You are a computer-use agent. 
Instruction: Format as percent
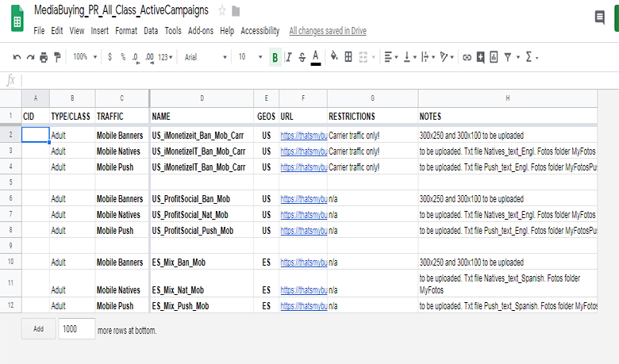tap(123, 57)
